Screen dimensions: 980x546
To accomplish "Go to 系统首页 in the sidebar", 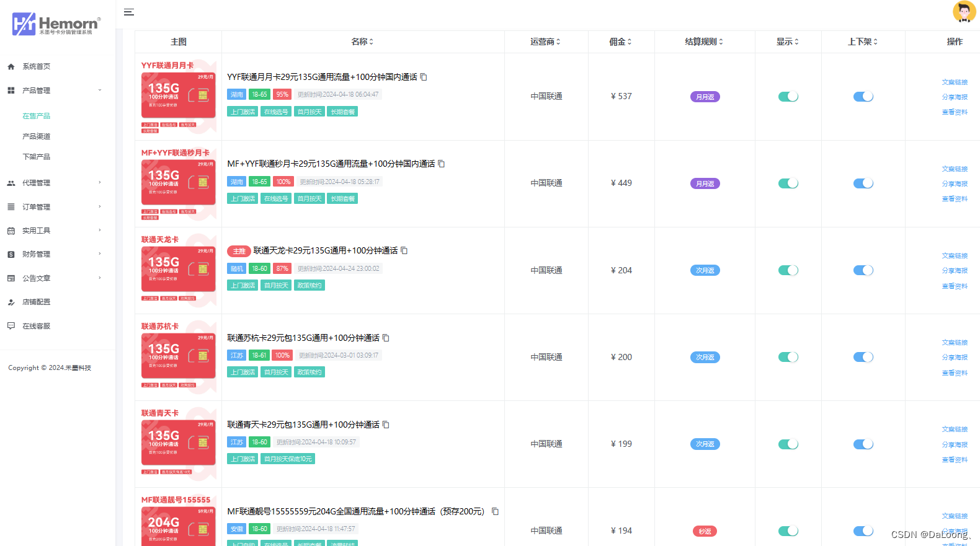I will (36, 66).
